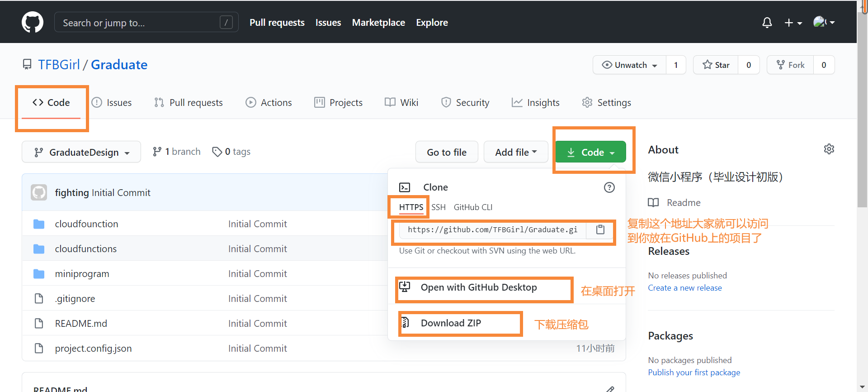This screenshot has height=392, width=868.
Task: Switch to the Actions tab
Action: tap(269, 103)
